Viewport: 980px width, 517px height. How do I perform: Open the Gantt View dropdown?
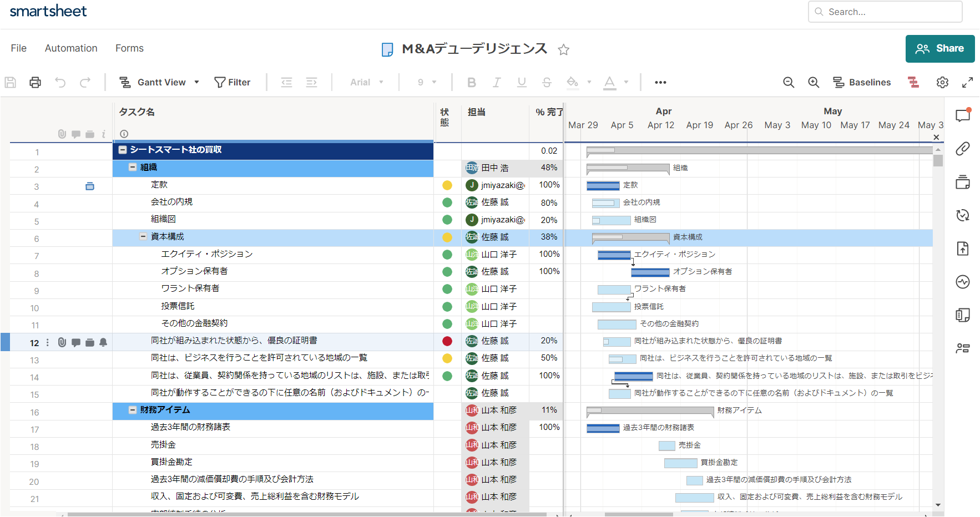click(160, 83)
